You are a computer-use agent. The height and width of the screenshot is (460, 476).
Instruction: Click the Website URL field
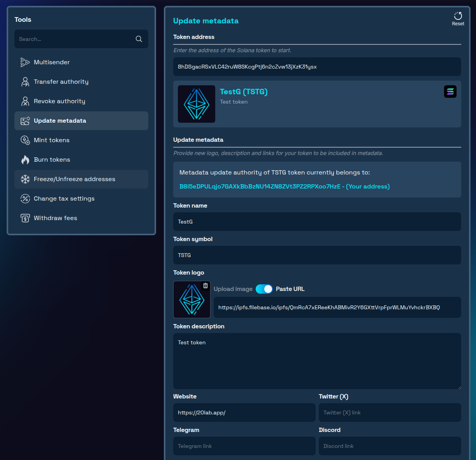coord(244,412)
